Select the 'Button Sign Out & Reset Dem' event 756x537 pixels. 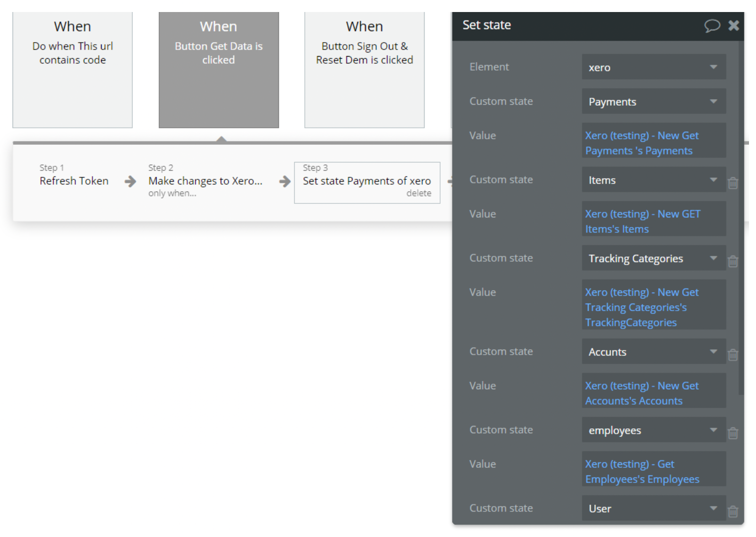(364, 70)
